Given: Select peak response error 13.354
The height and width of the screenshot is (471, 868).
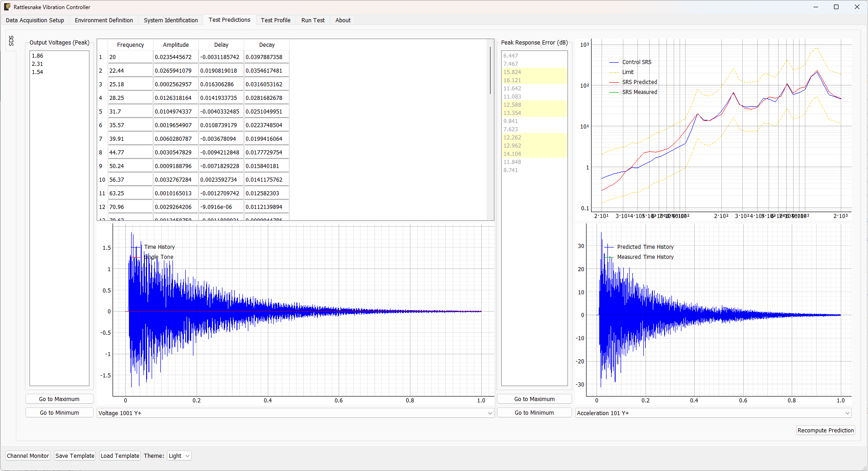Looking at the screenshot, I should (534, 113).
